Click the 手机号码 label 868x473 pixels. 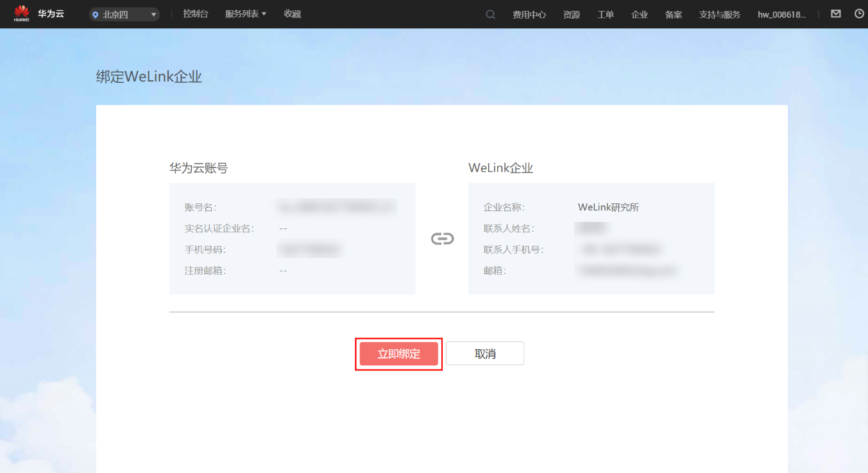[205, 250]
